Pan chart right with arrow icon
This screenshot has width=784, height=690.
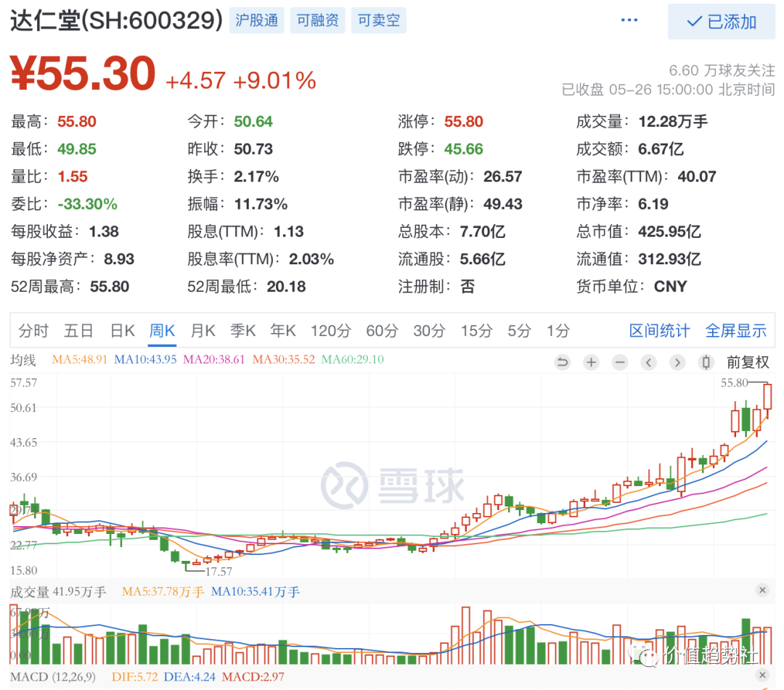point(677,362)
